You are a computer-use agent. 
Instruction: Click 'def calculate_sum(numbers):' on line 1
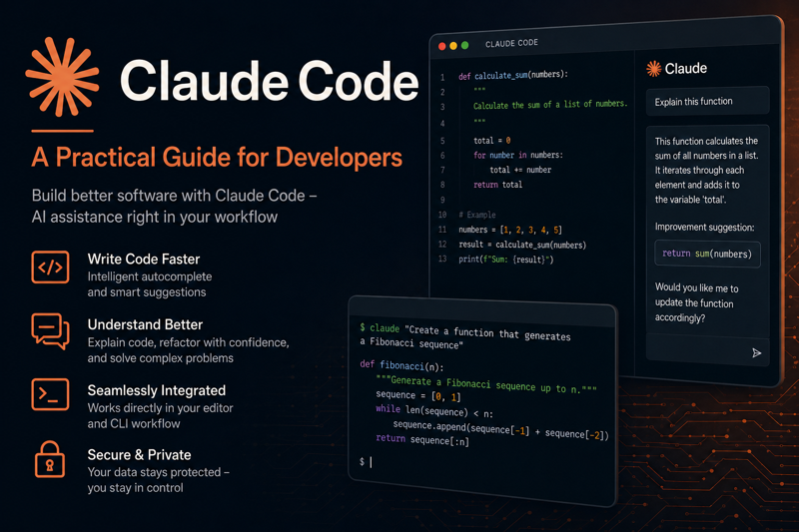pyautogui.click(x=513, y=75)
